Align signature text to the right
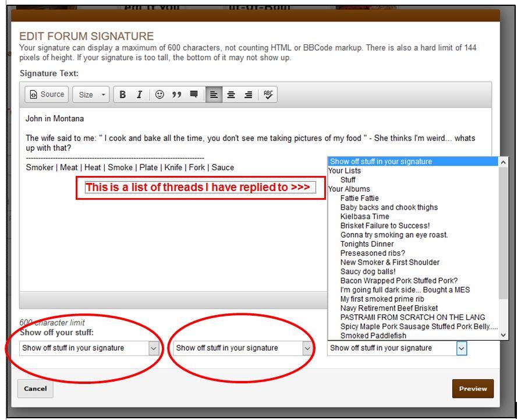This screenshot has height=420, width=521. pos(249,95)
